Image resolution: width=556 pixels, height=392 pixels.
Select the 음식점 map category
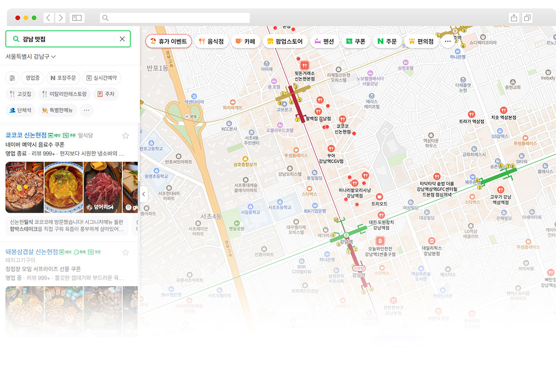pyautogui.click(x=212, y=41)
